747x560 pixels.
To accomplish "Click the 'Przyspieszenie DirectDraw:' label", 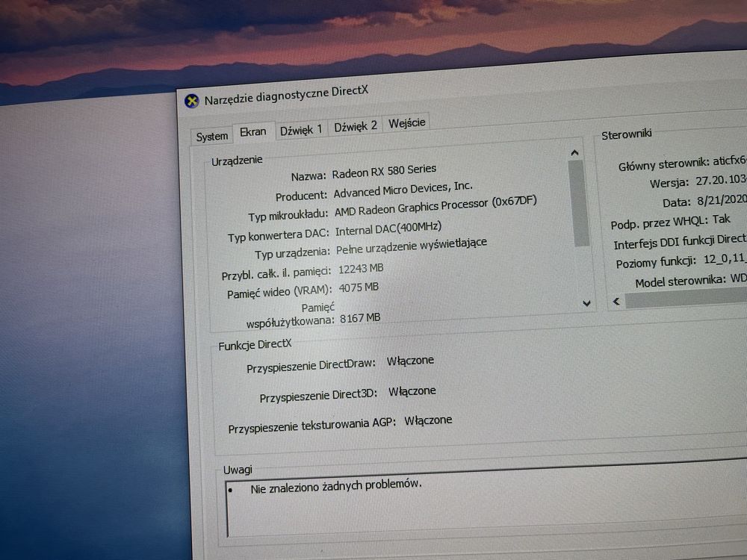I will (311, 366).
